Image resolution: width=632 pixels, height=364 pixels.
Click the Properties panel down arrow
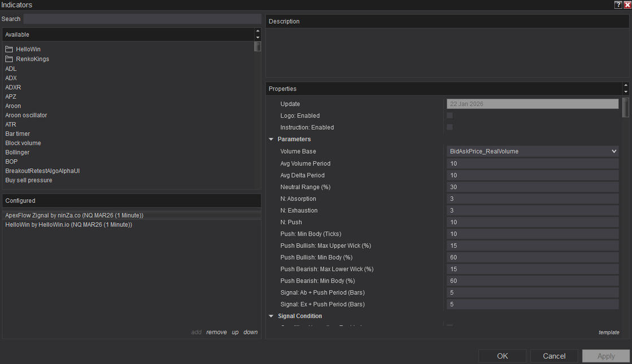[625, 91]
